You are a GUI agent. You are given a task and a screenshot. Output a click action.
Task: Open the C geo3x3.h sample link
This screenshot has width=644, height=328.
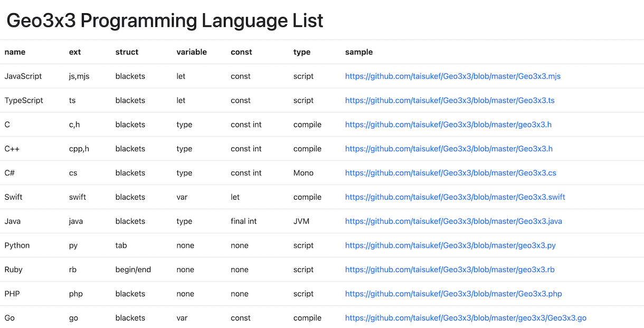pos(449,125)
